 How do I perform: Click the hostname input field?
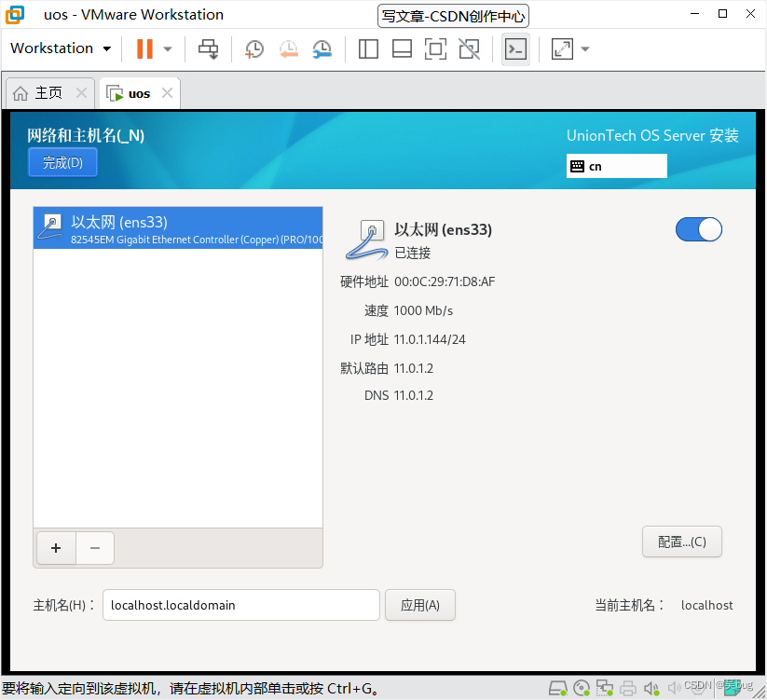[240, 605]
